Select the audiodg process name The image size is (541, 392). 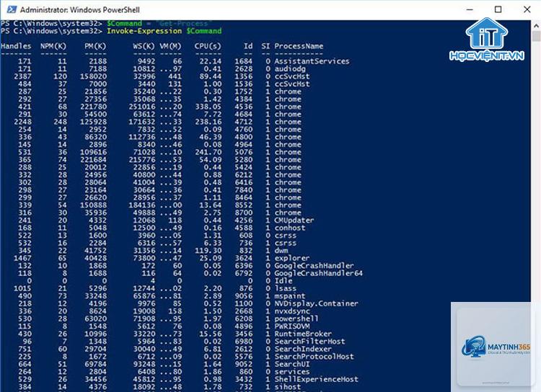pyautogui.click(x=290, y=69)
